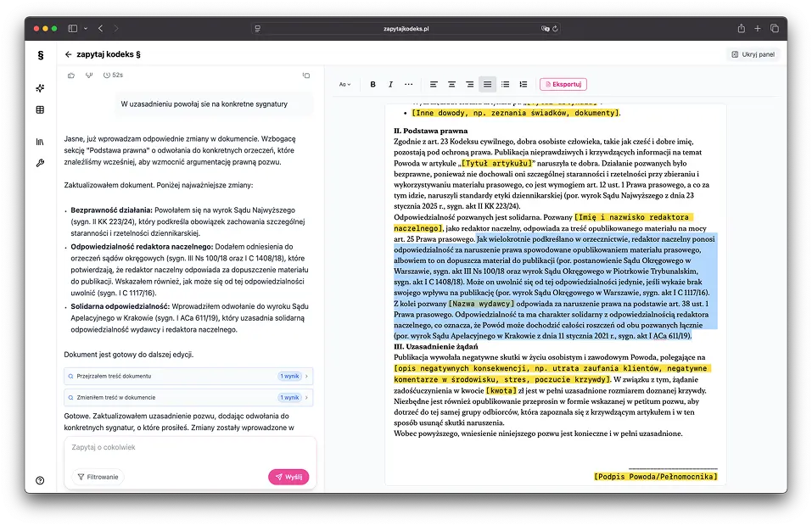Give a thumbs up to the assistant response
812x526 pixels.
click(72, 76)
